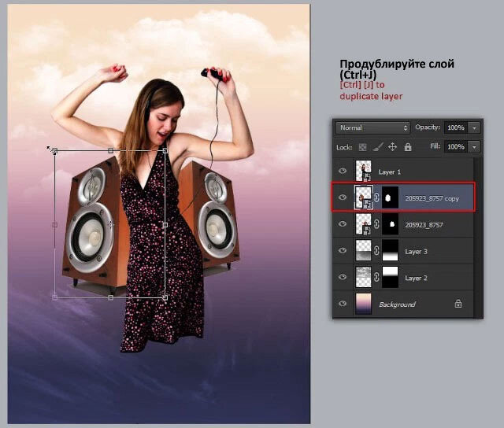Viewport: 504px width, 428px height.
Task: Select the Layer 3 name
Action: tap(417, 252)
